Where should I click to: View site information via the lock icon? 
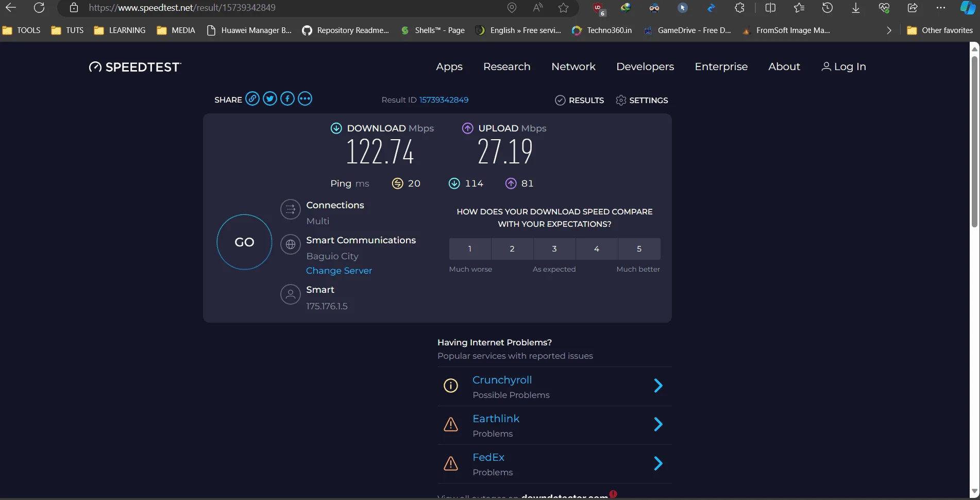pos(74,8)
